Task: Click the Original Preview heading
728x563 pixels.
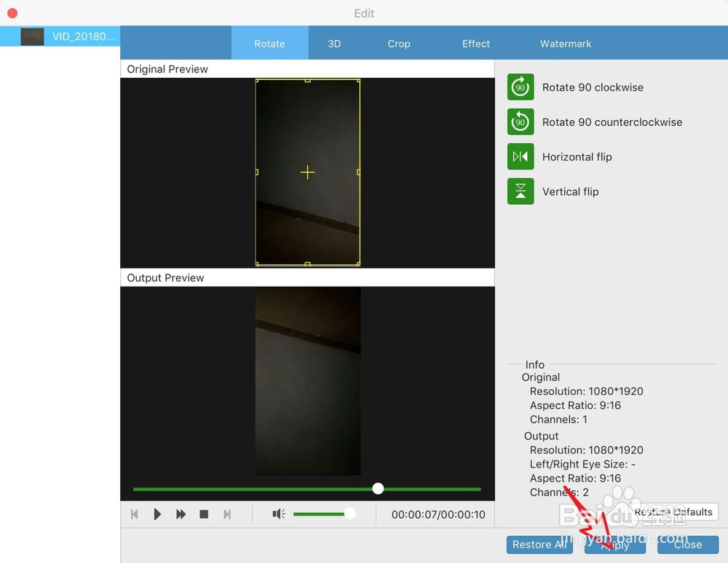Action: coord(167,69)
